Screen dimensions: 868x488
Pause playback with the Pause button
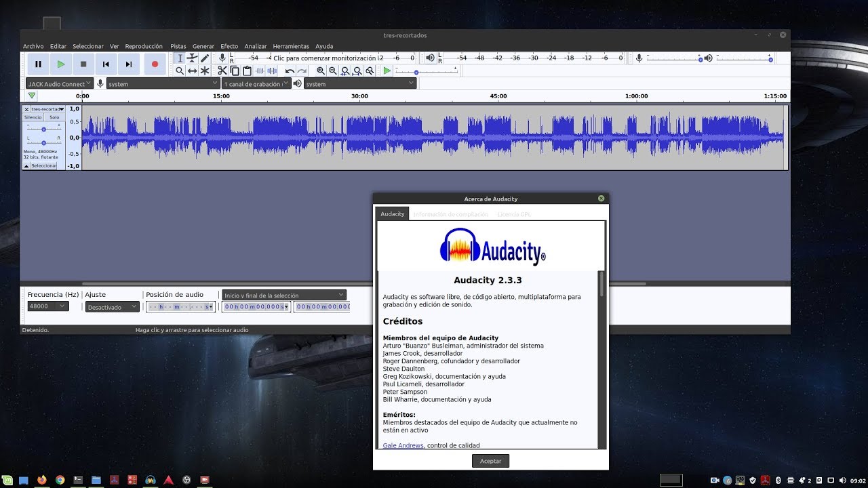[x=38, y=64]
